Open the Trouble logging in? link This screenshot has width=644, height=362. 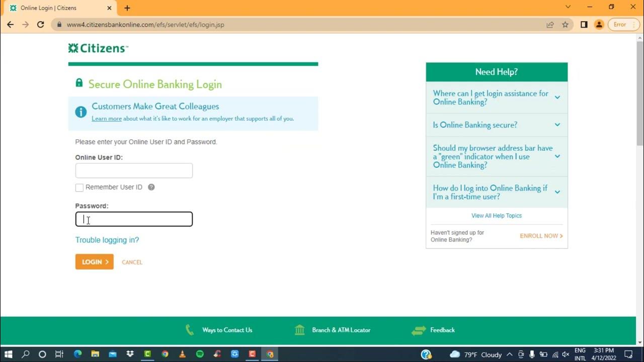click(x=107, y=240)
